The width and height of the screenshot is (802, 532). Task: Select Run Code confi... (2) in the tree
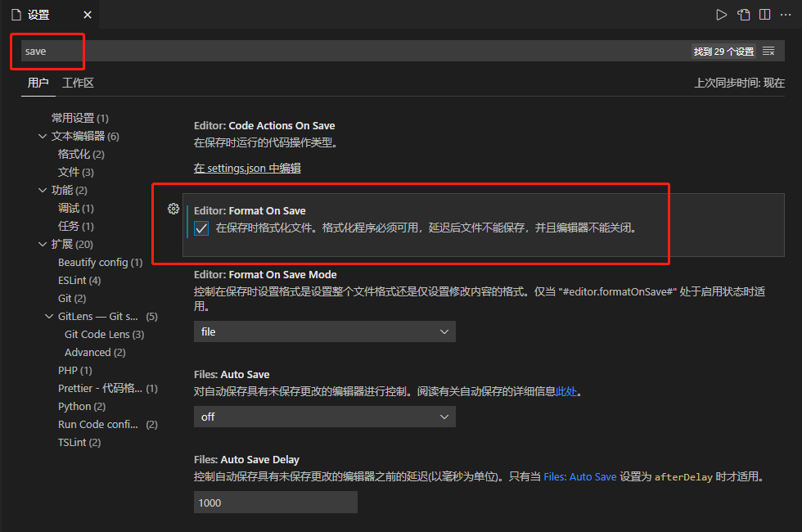(x=108, y=425)
